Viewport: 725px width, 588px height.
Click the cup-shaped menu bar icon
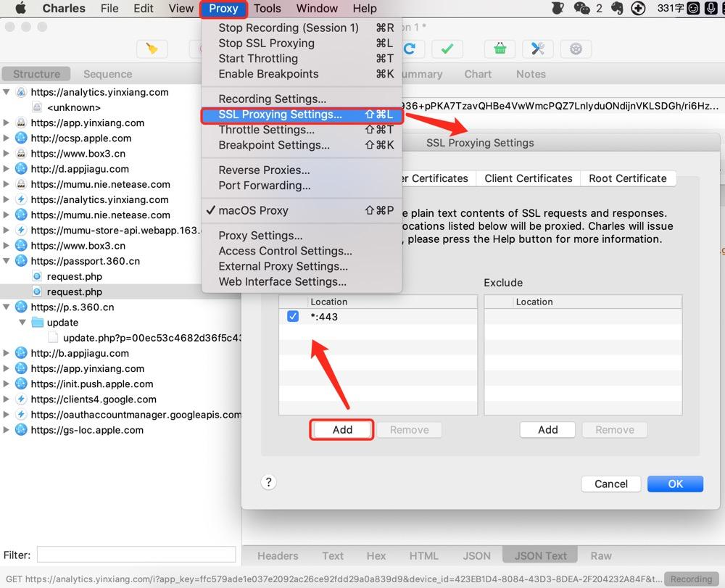click(x=558, y=8)
